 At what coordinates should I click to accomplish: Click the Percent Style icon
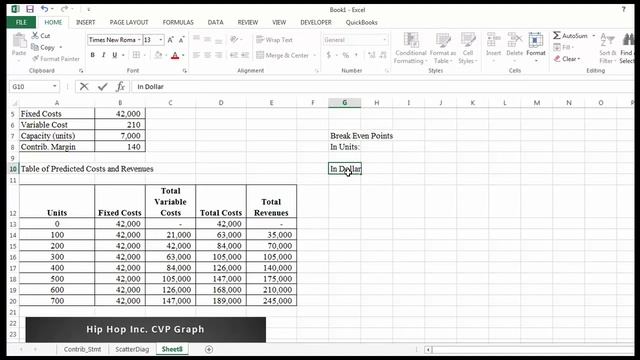[x=346, y=55]
